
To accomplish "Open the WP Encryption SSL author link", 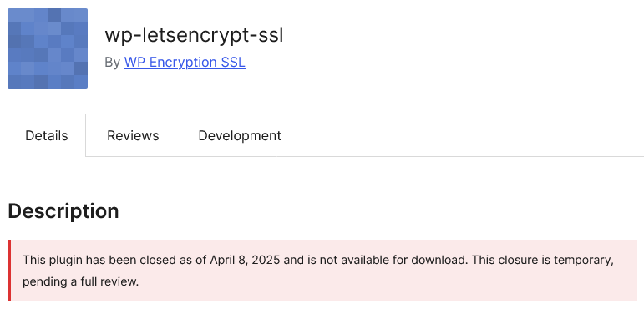I will 185,63.
